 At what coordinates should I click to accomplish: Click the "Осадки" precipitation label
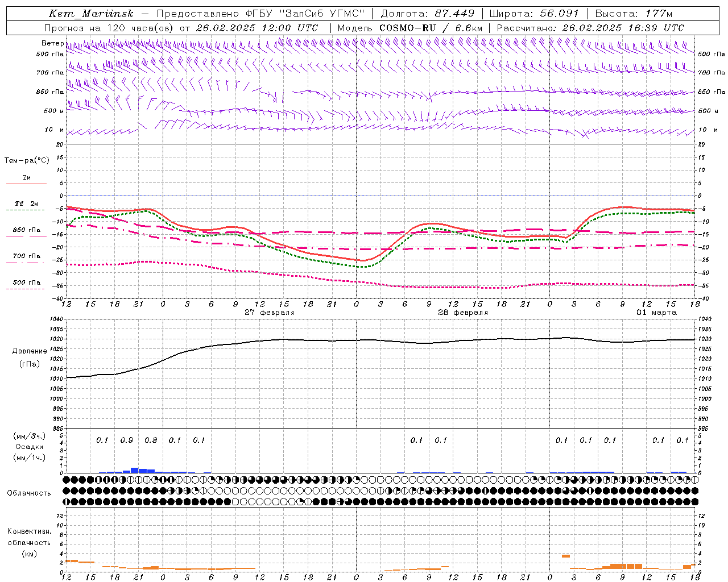click(30, 447)
